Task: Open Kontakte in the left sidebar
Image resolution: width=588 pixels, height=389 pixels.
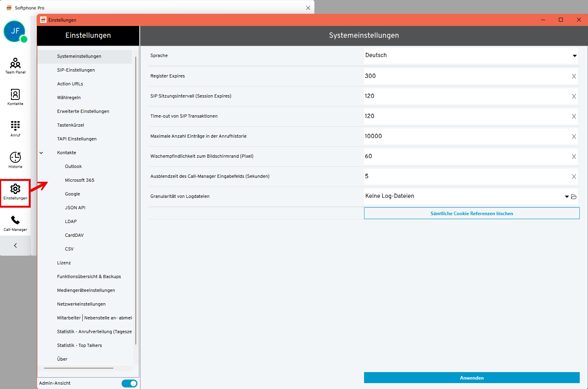Action: click(15, 97)
